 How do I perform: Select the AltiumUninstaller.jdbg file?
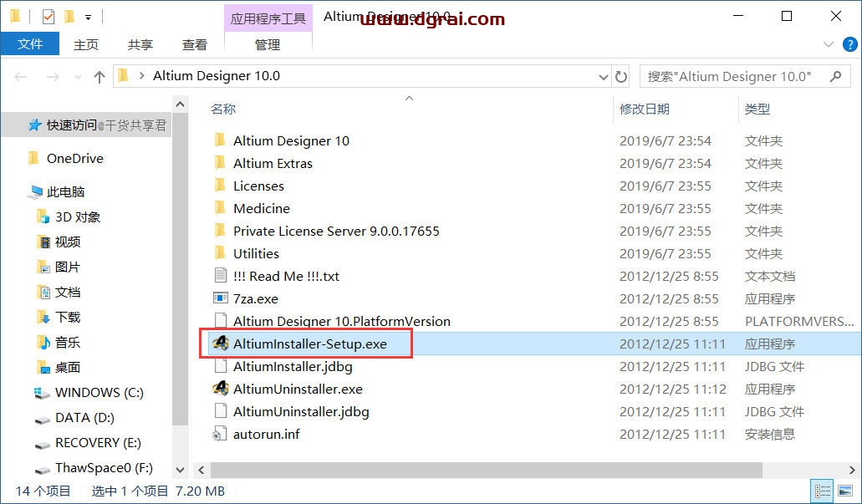pos(301,412)
